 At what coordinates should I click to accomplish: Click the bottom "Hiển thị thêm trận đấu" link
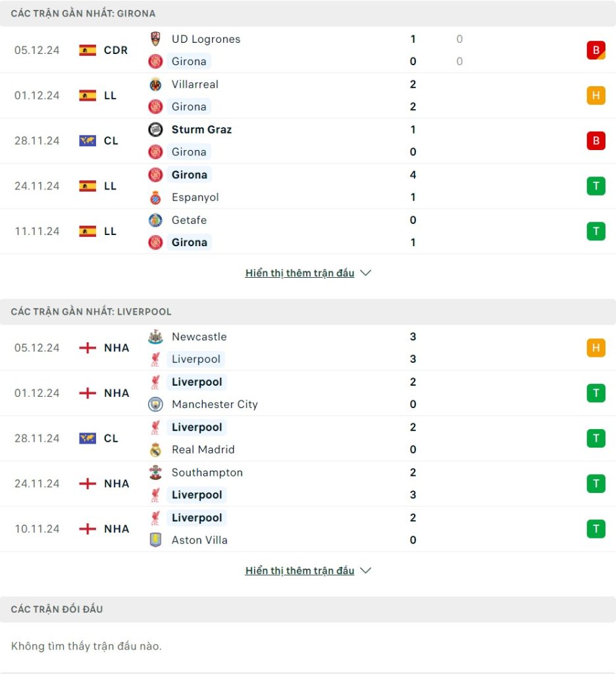pos(299,571)
